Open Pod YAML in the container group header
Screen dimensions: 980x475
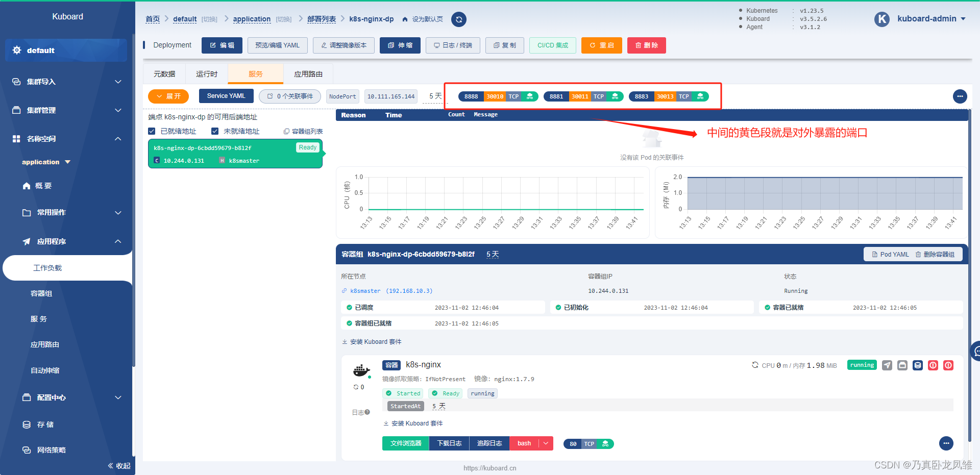(x=891, y=254)
